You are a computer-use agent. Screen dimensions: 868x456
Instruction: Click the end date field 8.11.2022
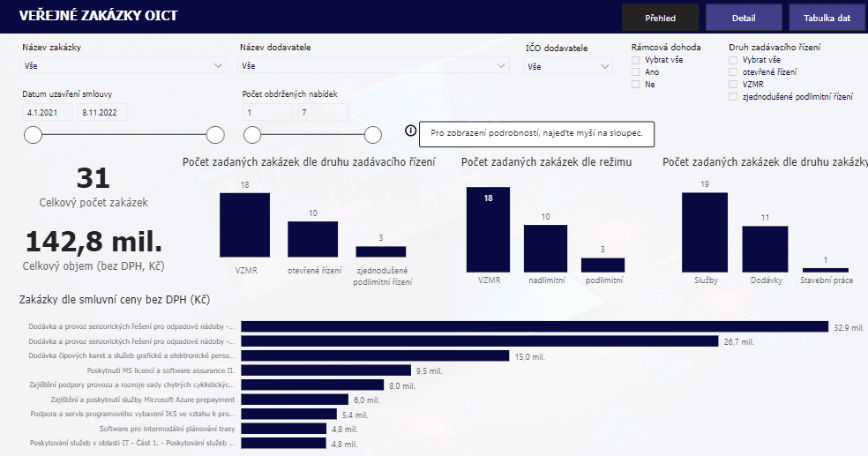(x=102, y=112)
